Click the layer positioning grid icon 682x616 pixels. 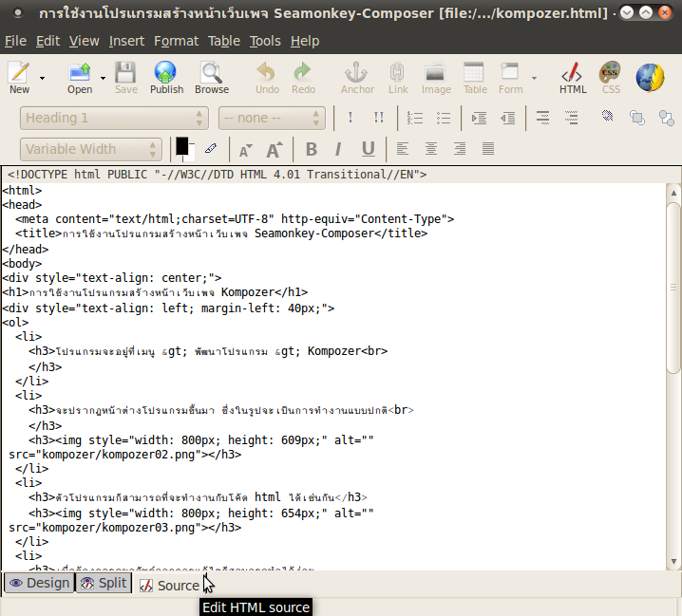pyautogui.click(x=607, y=116)
